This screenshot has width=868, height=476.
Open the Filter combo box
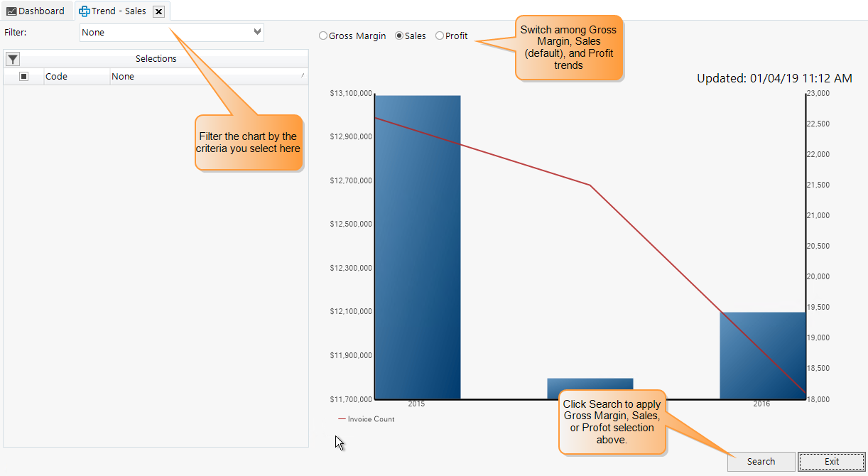click(x=170, y=32)
